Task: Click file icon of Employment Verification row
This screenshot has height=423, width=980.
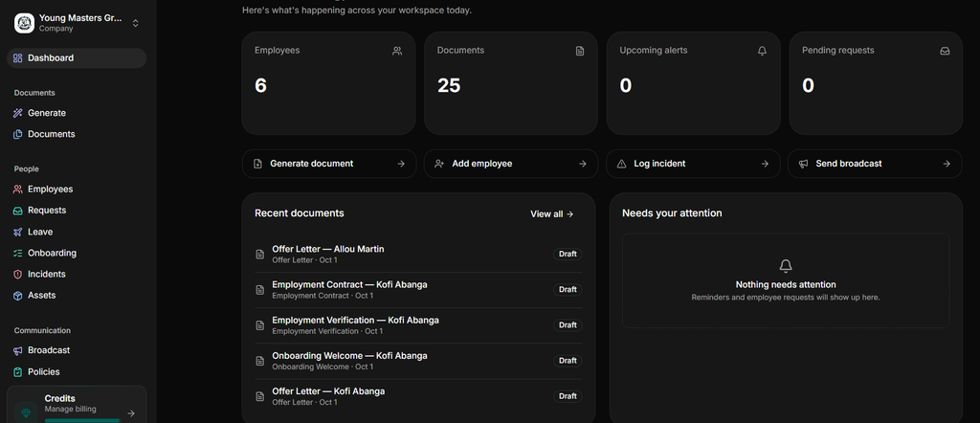Action: (260, 325)
